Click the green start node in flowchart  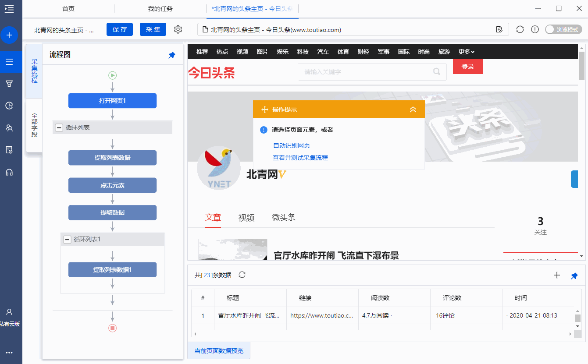pos(113,75)
